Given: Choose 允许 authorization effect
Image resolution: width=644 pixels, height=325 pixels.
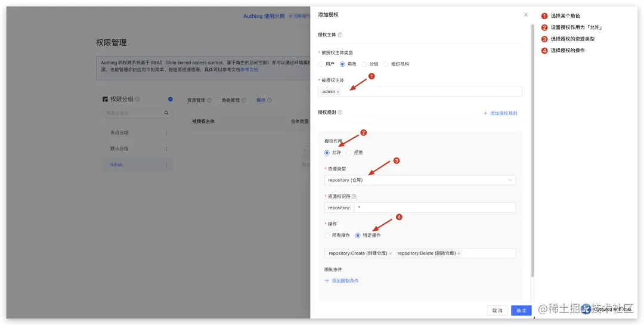Looking at the screenshot, I should pos(327,153).
